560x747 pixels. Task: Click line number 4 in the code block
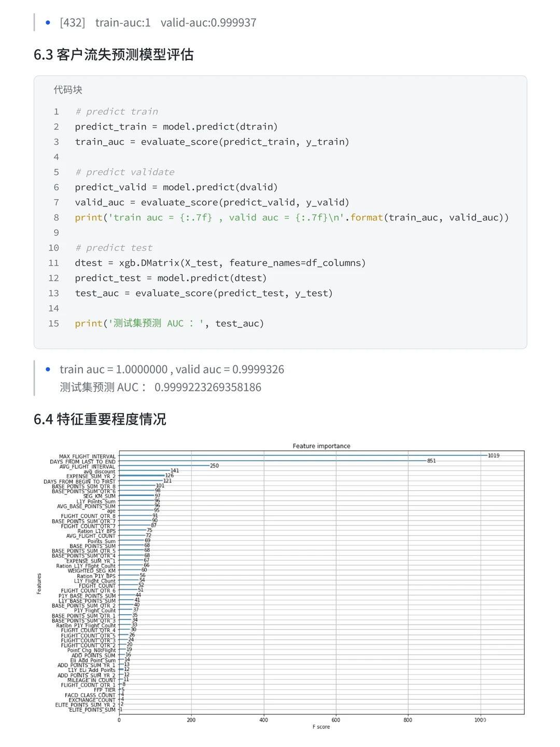(x=56, y=157)
